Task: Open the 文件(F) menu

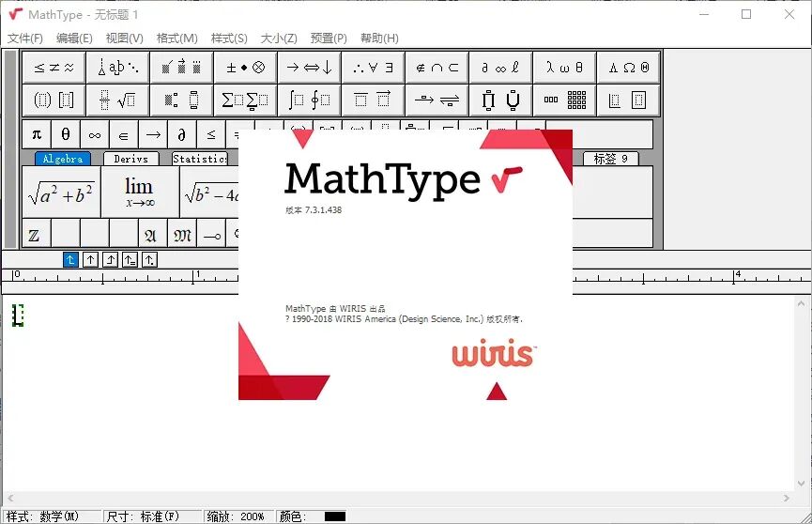Action: coord(24,38)
